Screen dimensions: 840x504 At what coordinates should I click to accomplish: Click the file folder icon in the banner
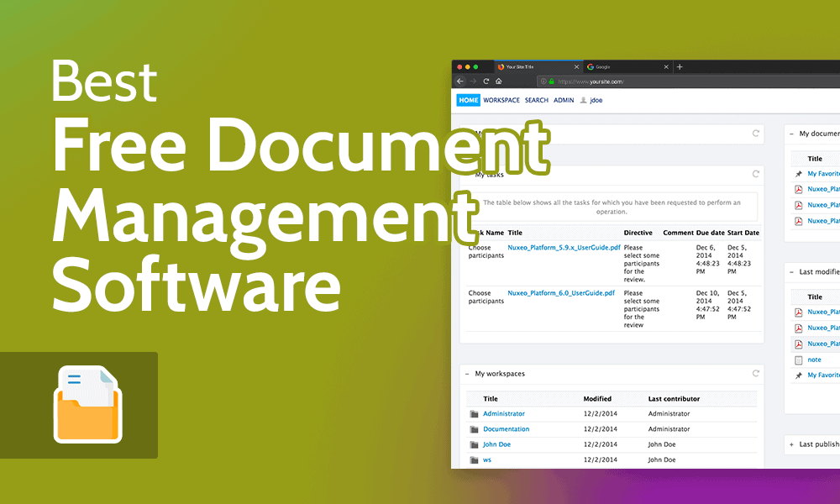(88, 404)
